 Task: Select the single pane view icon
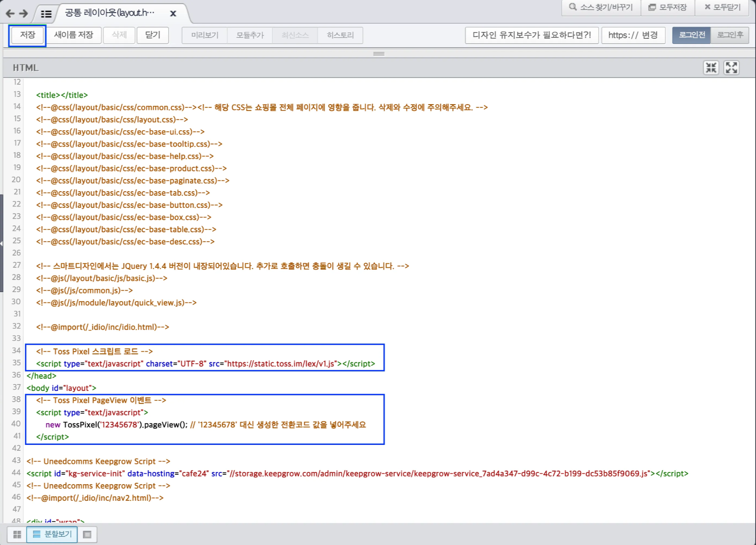click(x=87, y=534)
